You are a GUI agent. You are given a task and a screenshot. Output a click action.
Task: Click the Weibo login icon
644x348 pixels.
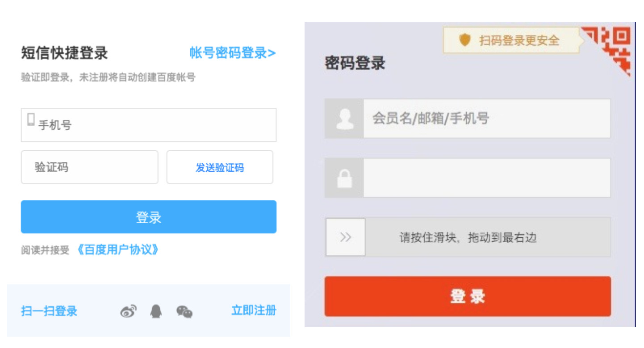pyautogui.click(x=128, y=311)
